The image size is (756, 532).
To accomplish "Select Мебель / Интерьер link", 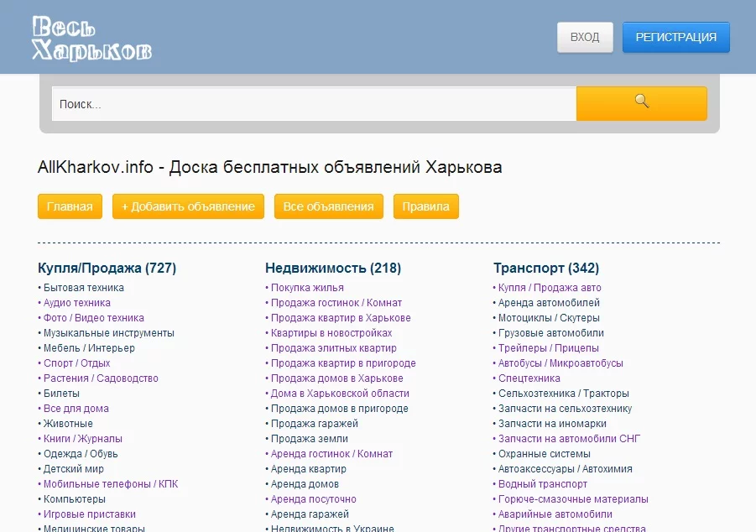I will click(x=89, y=347).
